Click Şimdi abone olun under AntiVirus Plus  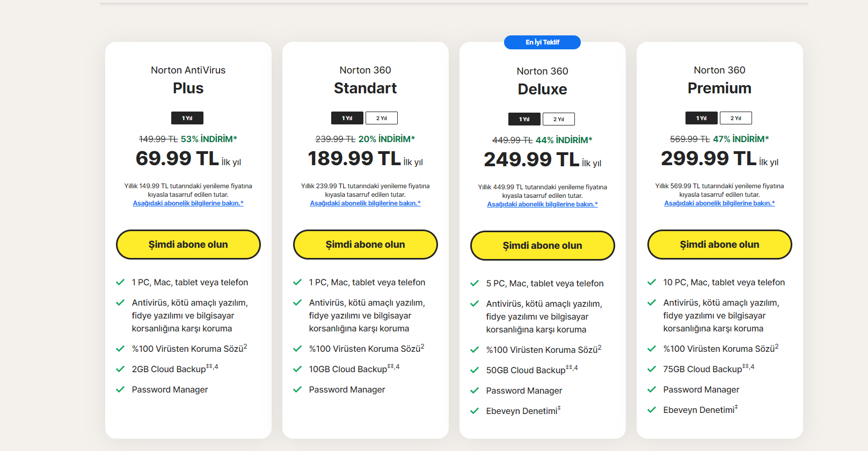188,245
